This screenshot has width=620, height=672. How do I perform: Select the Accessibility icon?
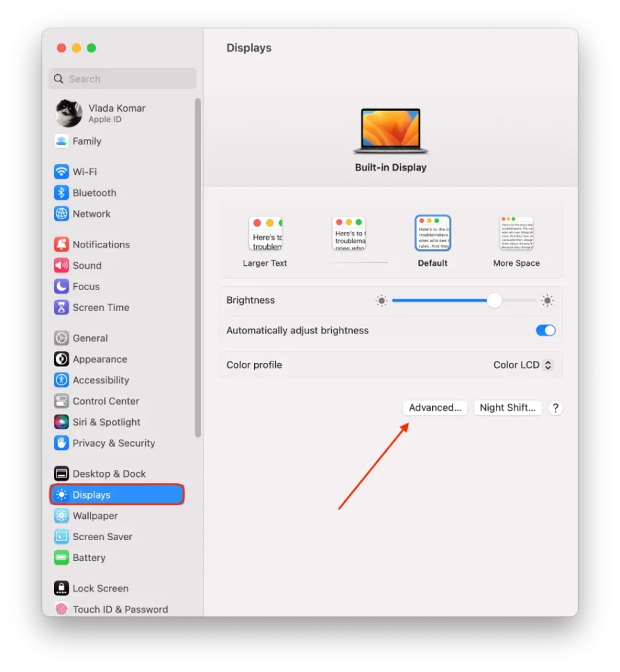click(61, 380)
